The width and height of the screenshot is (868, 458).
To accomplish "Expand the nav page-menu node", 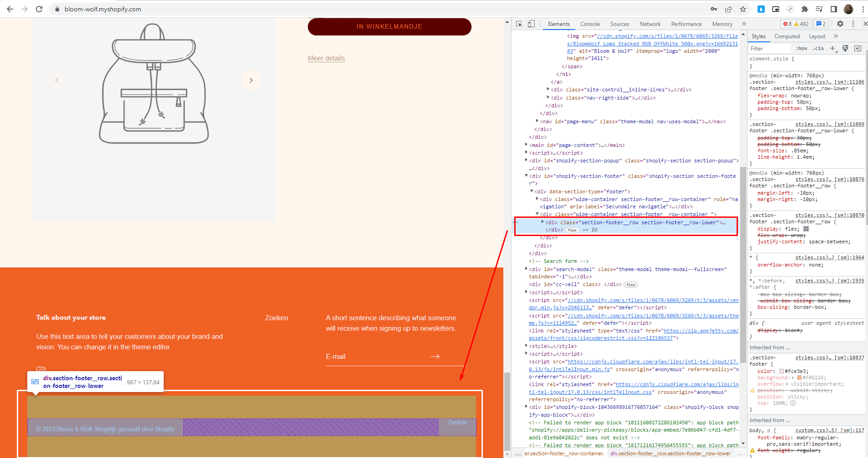I will point(537,121).
